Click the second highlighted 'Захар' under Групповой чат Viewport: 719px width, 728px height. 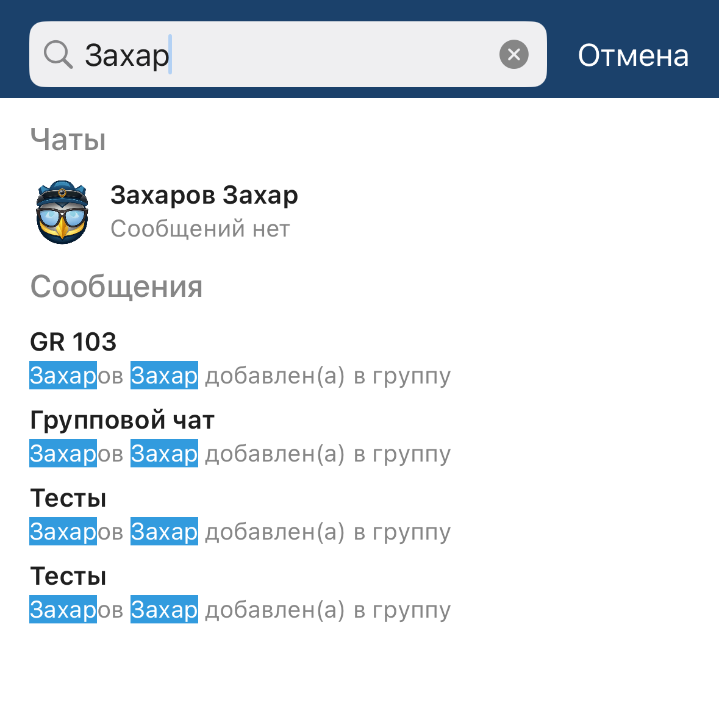164,454
